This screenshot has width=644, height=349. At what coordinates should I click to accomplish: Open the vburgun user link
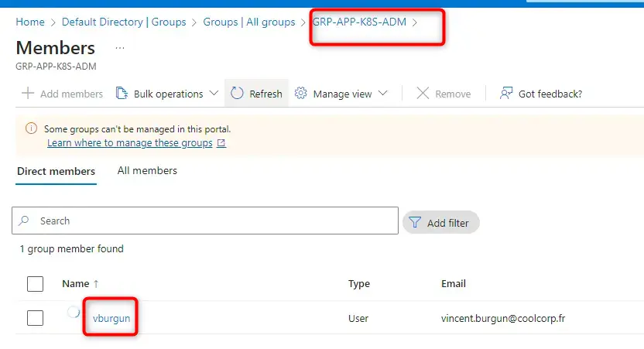[111, 318]
